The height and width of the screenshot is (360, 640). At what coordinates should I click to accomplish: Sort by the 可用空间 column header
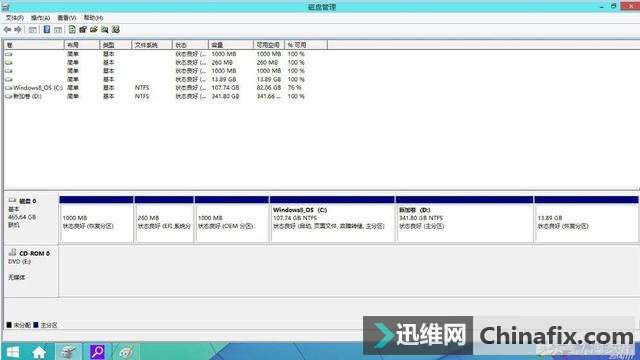[269, 45]
